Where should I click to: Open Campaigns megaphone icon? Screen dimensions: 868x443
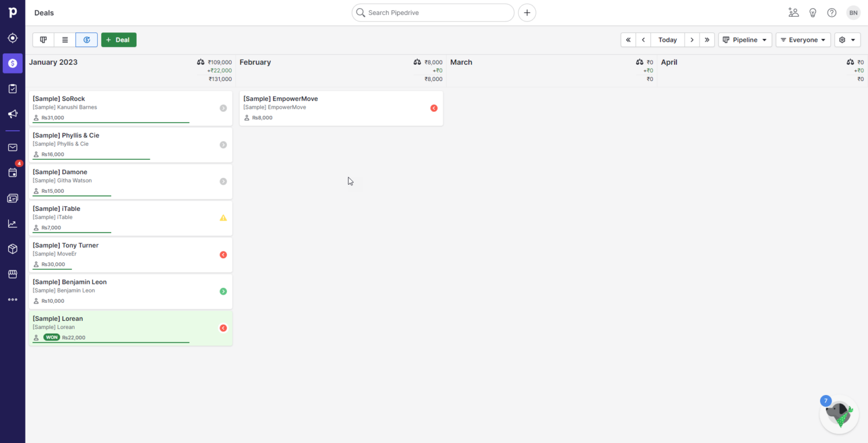tap(13, 114)
